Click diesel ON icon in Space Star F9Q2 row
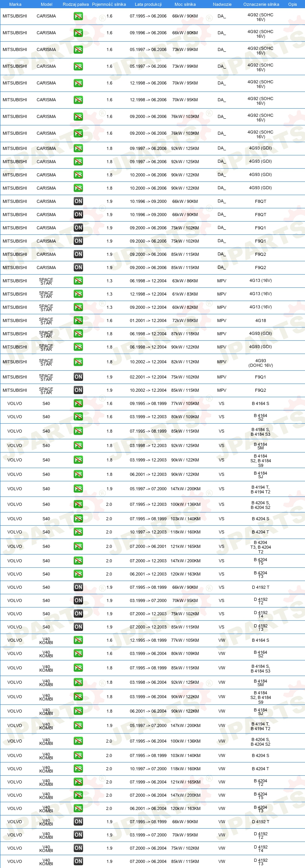Viewport: 305px width, 868px height. 78,390
